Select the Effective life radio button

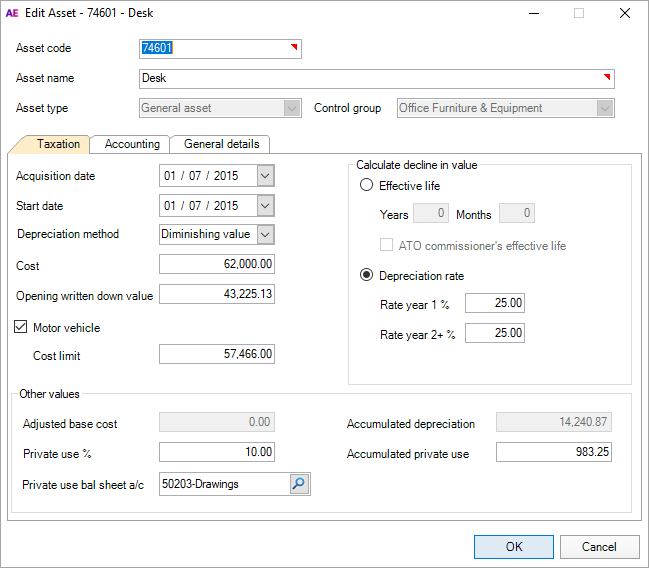pos(367,185)
